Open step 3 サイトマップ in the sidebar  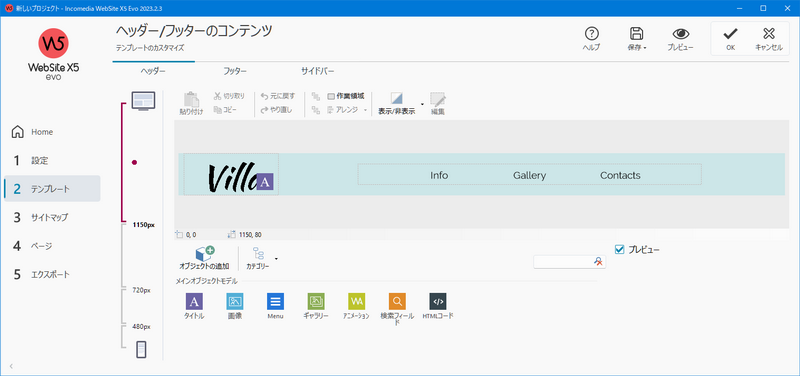(52, 217)
